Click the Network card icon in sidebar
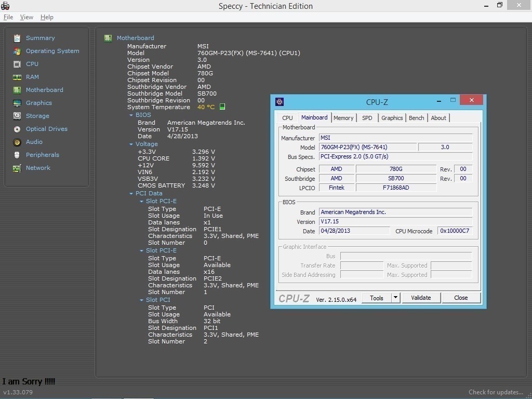The height and width of the screenshot is (399, 532). pos(17,168)
